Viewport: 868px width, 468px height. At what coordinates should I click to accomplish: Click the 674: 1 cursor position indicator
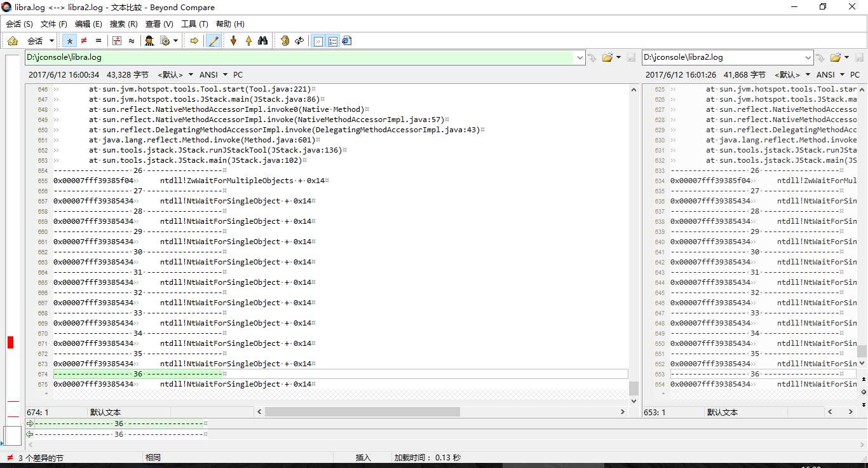(x=38, y=412)
